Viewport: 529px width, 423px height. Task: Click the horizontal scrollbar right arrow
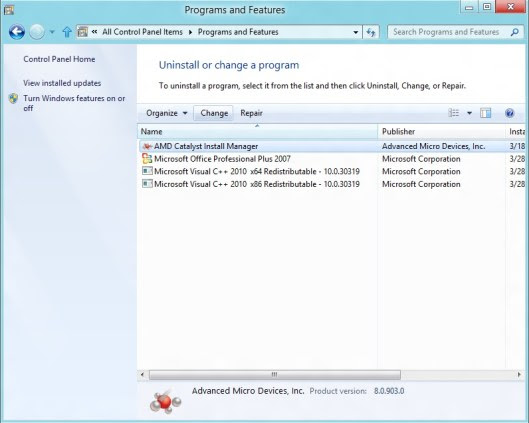519,374
